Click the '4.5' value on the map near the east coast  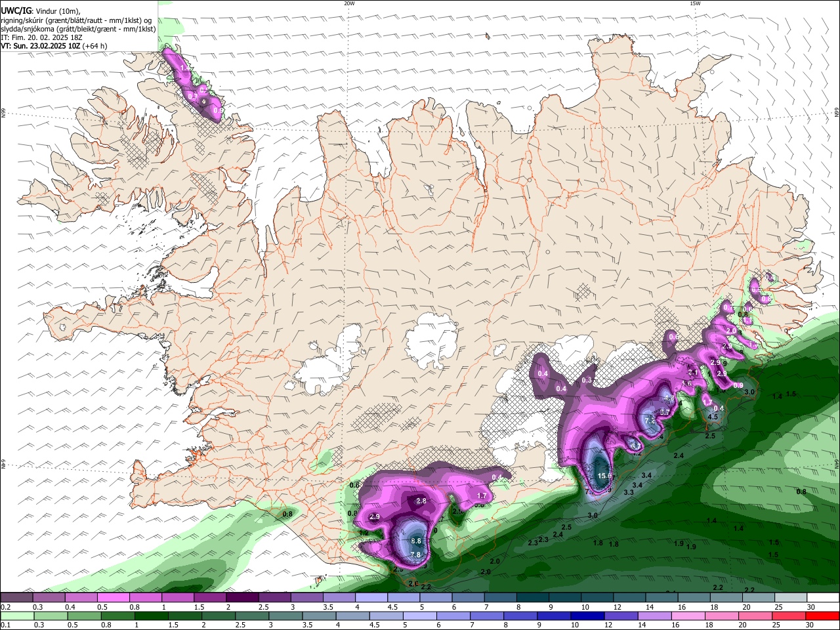pos(713,417)
